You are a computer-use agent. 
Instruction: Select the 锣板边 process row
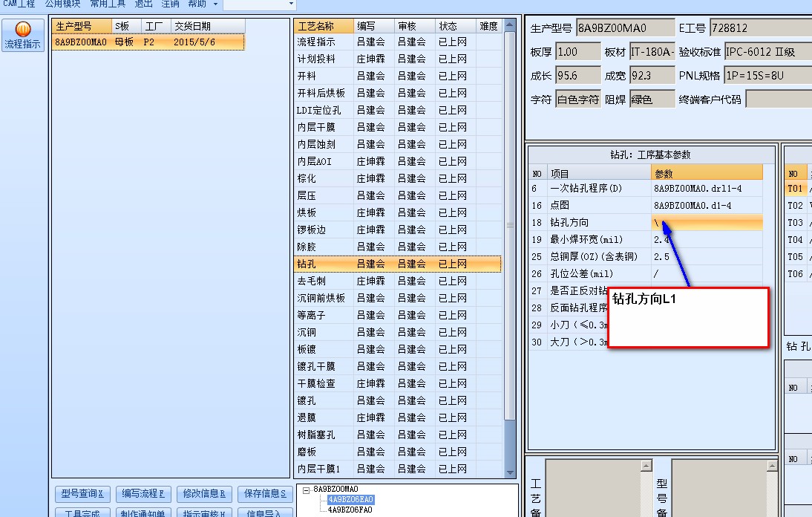tap(398, 230)
